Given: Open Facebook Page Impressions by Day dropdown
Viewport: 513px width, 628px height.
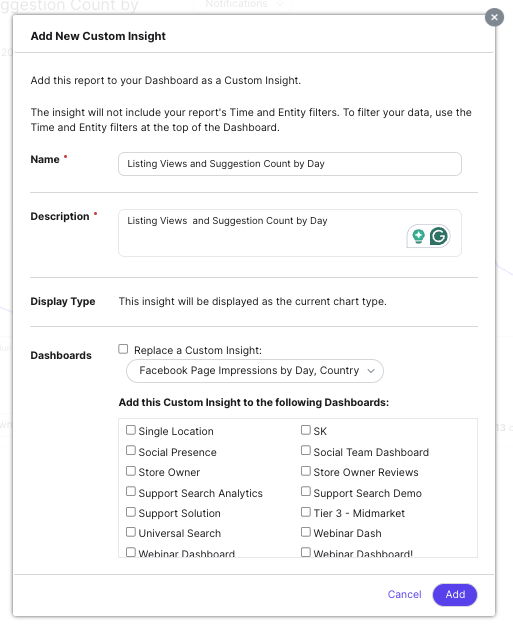Looking at the screenshot, I should 255,370.
